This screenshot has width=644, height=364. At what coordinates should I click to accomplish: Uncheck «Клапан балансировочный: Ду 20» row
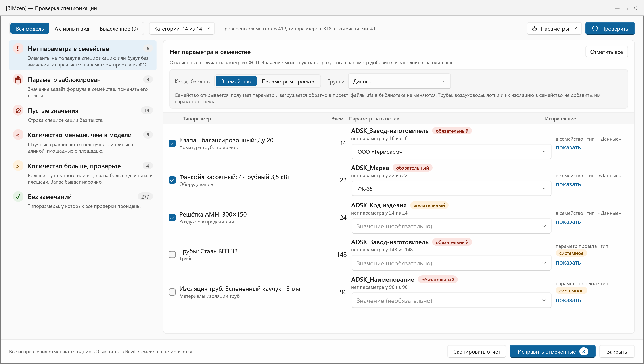click(x=172, y=143)
